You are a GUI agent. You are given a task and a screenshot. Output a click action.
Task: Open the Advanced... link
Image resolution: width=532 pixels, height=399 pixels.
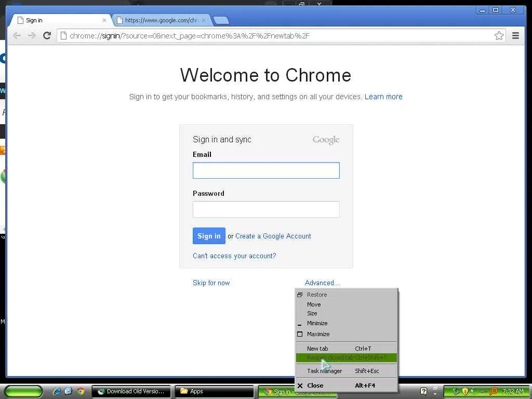(322, 283)
